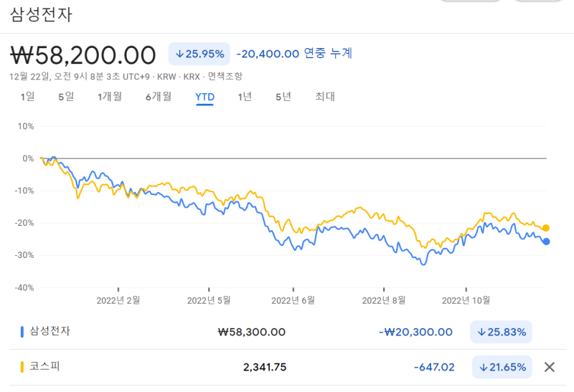Click the ↓21.65% badge in 코스피 row

click(501, 367)
